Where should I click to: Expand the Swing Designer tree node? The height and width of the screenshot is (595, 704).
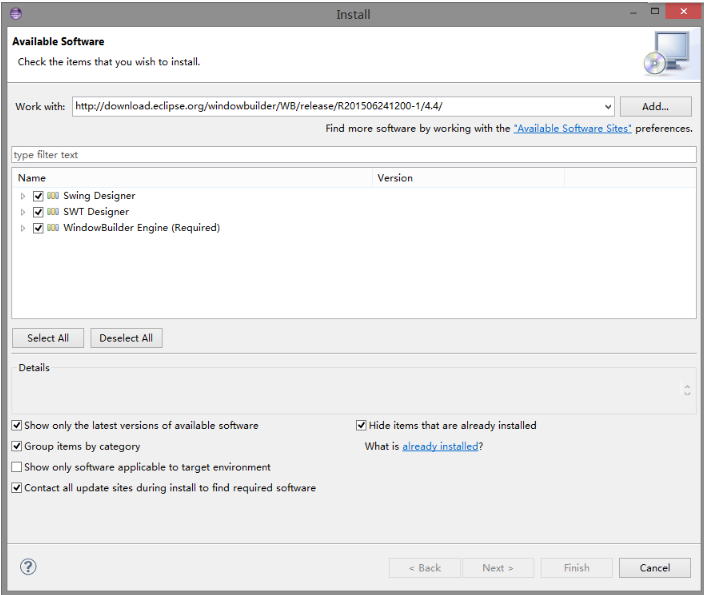click(x=23, y=196)
